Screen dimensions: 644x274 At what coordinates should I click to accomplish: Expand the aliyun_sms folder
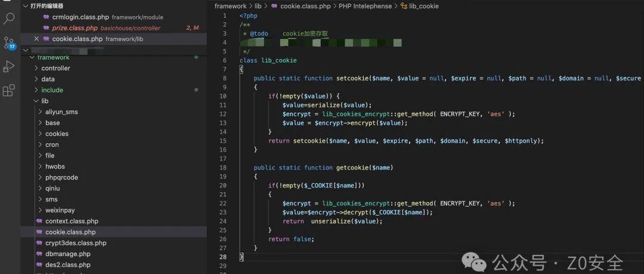click(x=114, y=112)
